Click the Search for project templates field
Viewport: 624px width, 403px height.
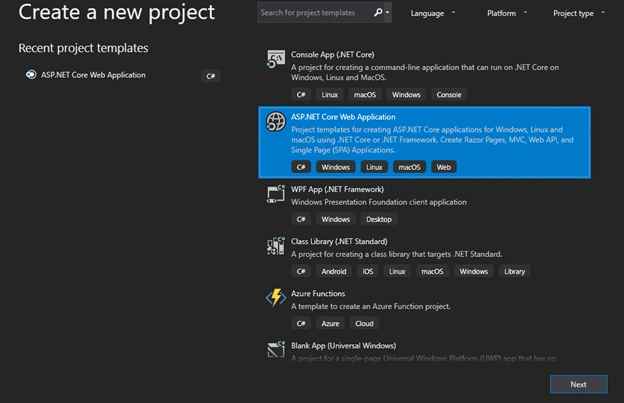coord(314,13)
